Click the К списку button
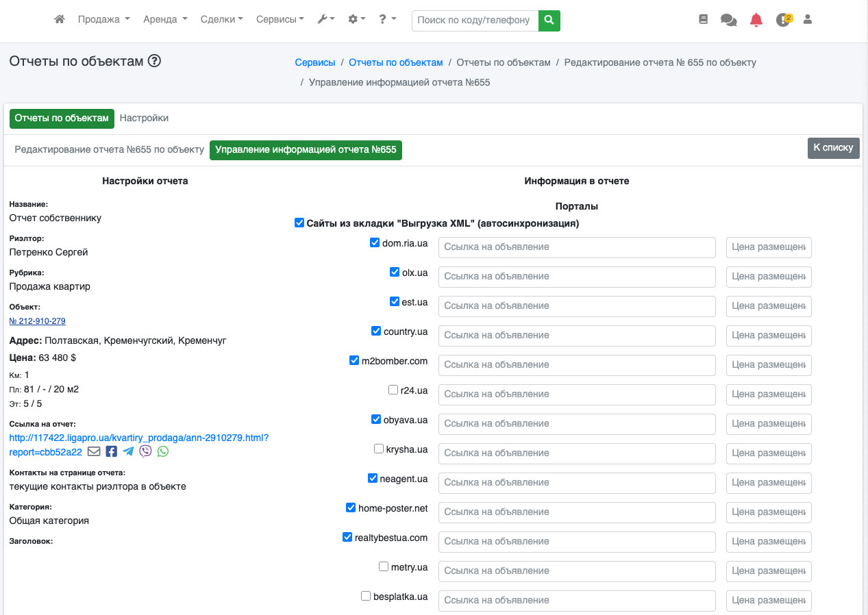This screenshot has width=868, height=615. 832,147
